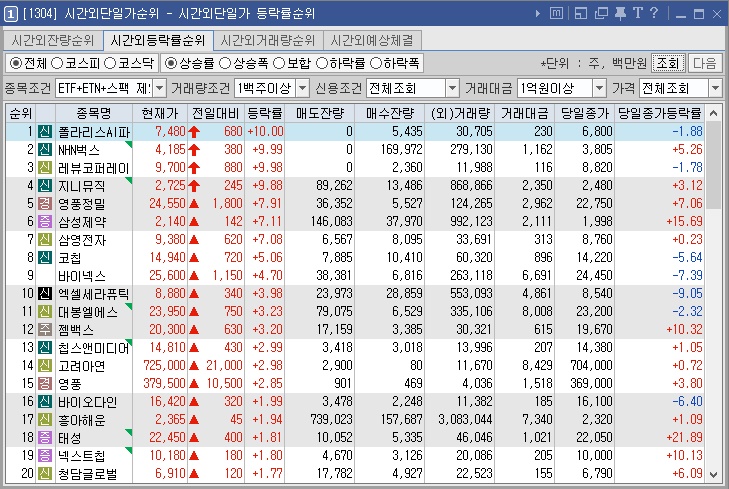The height and width of the screenshot is (489, 729).
Task: Click the 증 badge beside 삼성제약
Action: click(x=45, y=222)
